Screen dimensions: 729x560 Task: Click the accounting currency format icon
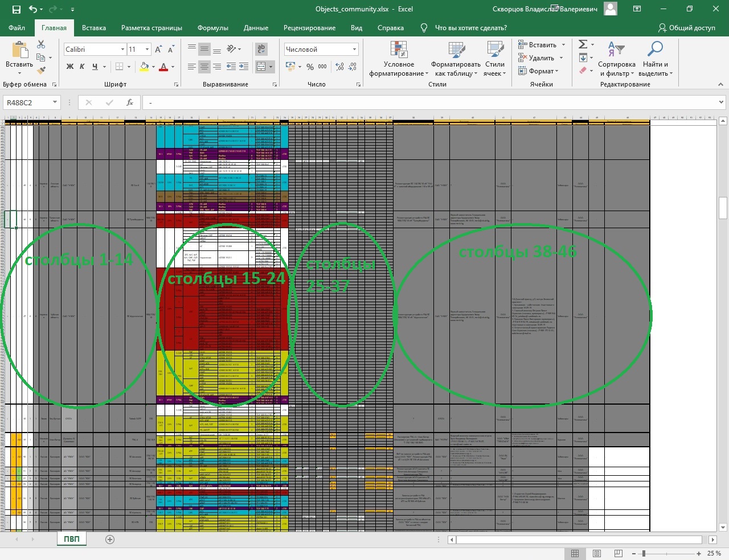point(290,67)
